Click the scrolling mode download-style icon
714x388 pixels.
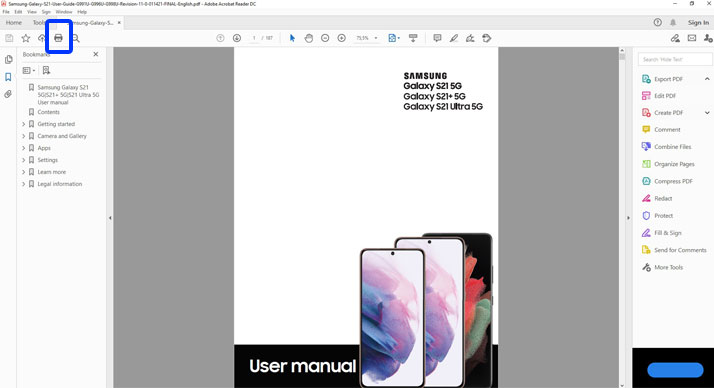pyautogui.click(x=413, y=38)
